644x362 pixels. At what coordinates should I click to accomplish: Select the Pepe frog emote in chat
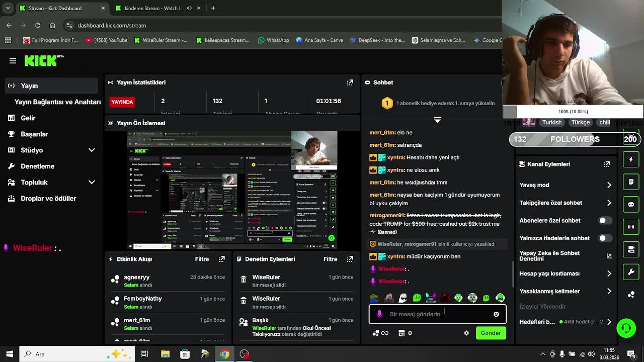pyautogui.click(x=374, y=298)
